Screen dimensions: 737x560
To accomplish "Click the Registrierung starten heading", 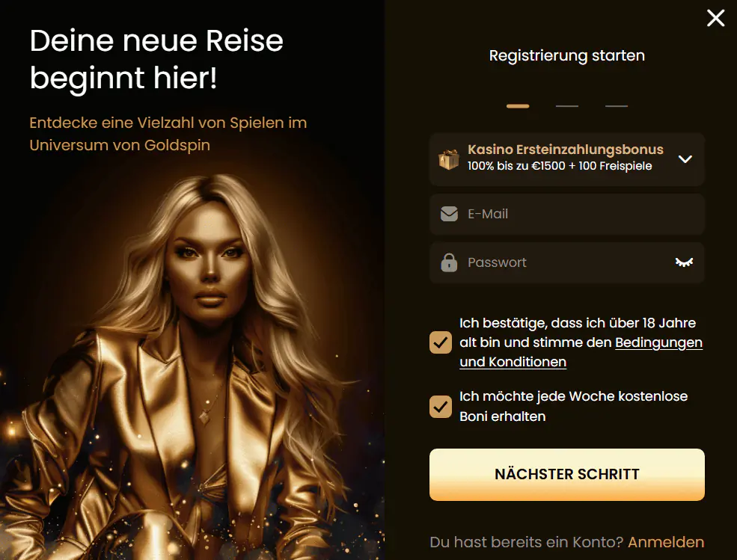I will pos(567,55).
